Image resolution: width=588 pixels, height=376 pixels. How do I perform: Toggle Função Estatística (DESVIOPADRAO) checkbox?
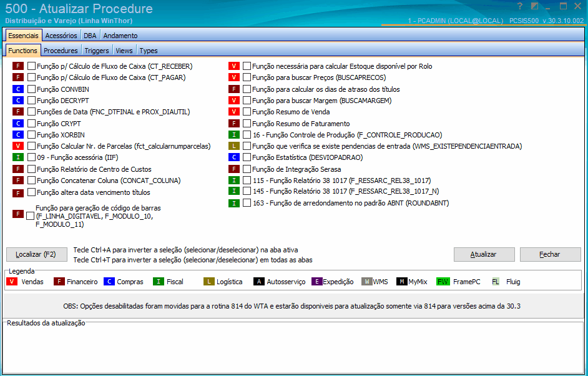pos(247,157)
